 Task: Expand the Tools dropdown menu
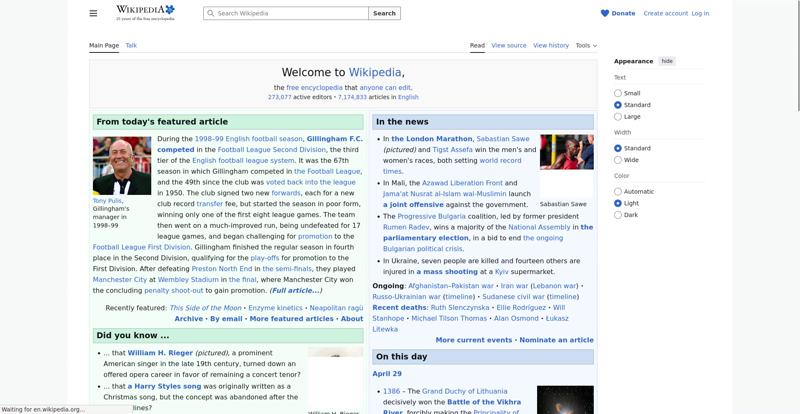coord(585,45)
